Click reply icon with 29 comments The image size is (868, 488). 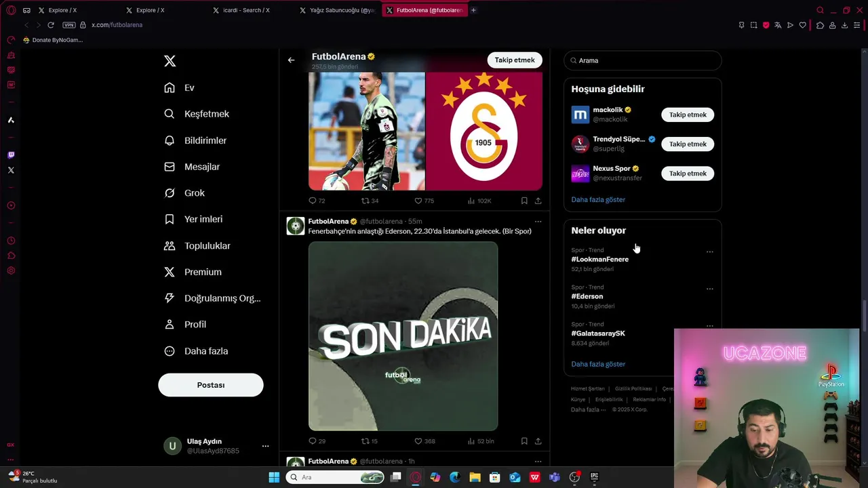(313, 441)
